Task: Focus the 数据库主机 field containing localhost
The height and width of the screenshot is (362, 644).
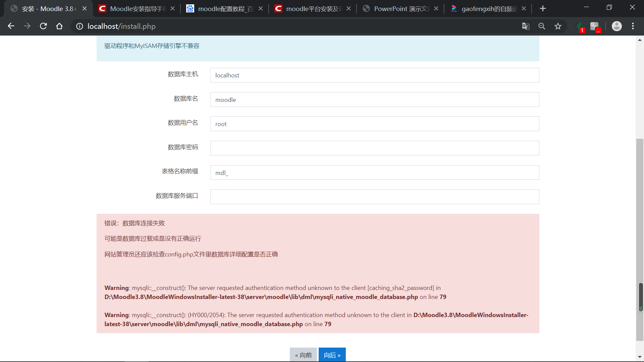Action: (375, 75)
